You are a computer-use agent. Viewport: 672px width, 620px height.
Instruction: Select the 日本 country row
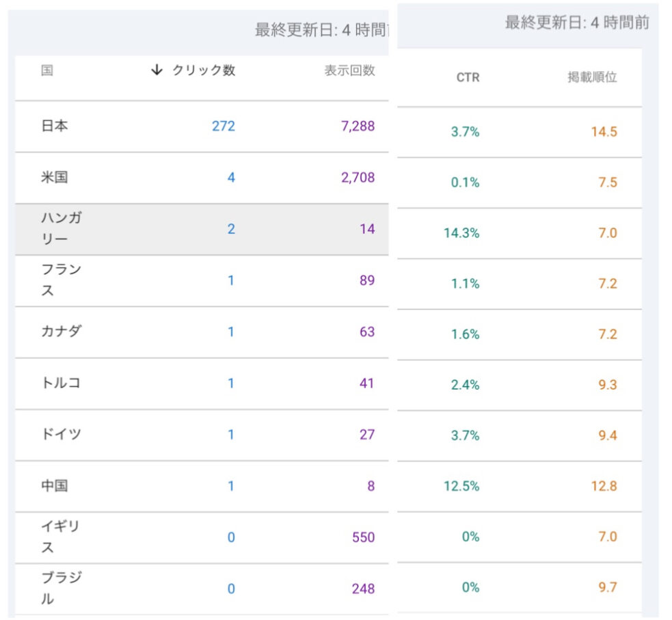(55, 126)
